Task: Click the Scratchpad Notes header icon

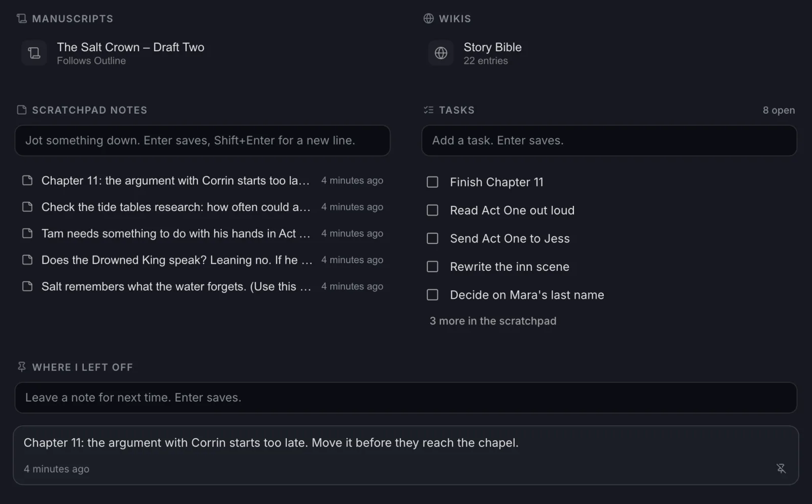Action: tap(21, 110)
